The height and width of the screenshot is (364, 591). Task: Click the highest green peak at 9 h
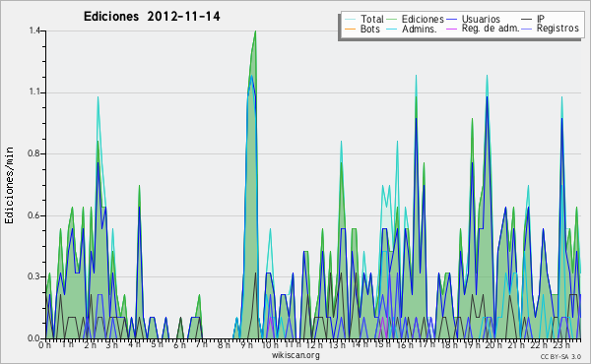point(255,32)
